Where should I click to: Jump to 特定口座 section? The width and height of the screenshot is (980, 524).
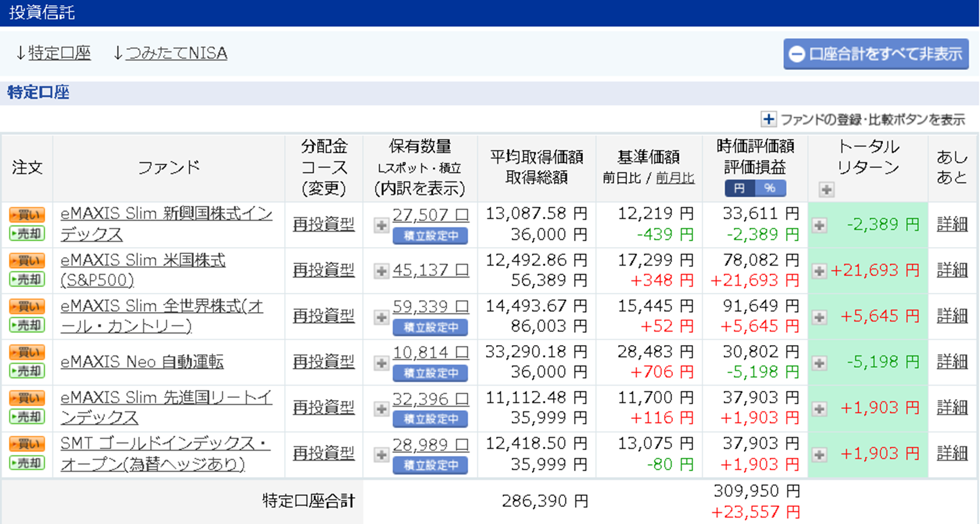tap(59, 53)
